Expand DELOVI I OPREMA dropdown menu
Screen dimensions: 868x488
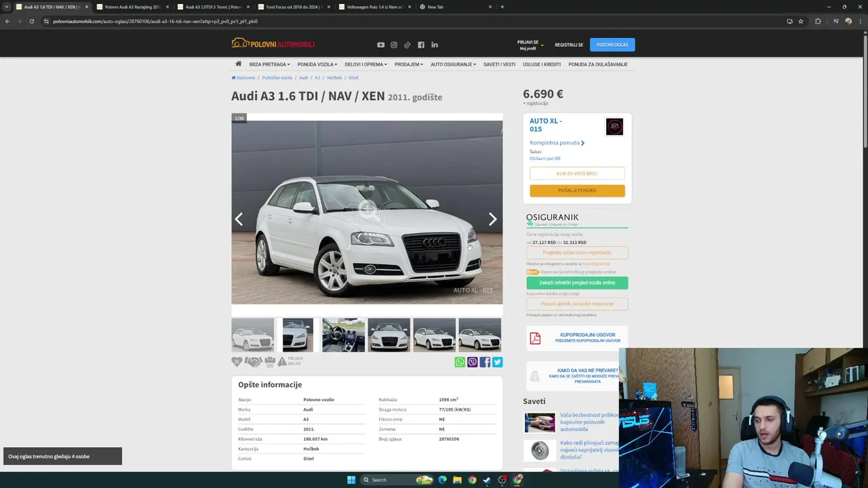click(366, 64)
